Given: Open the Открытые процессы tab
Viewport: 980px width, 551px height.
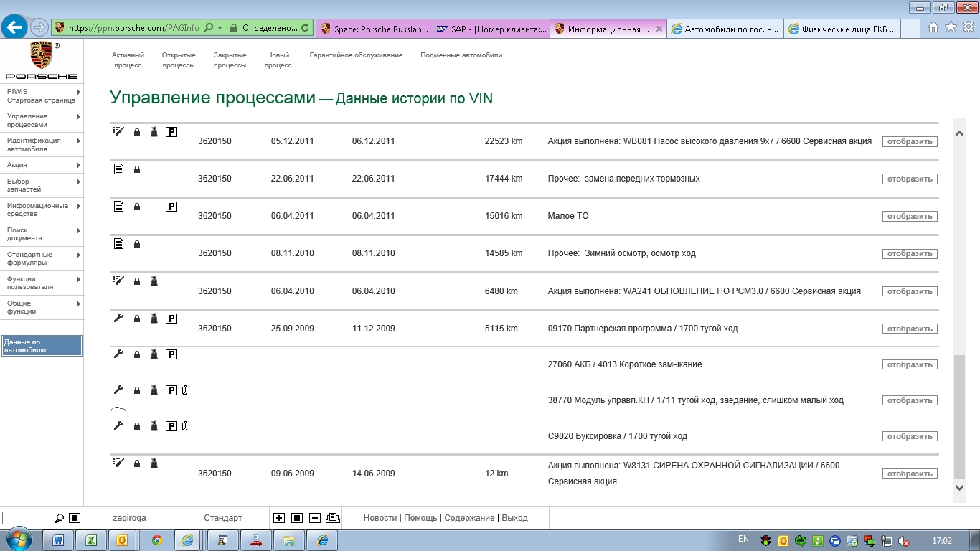Looking at the screenshot, I should pos(179,60).
